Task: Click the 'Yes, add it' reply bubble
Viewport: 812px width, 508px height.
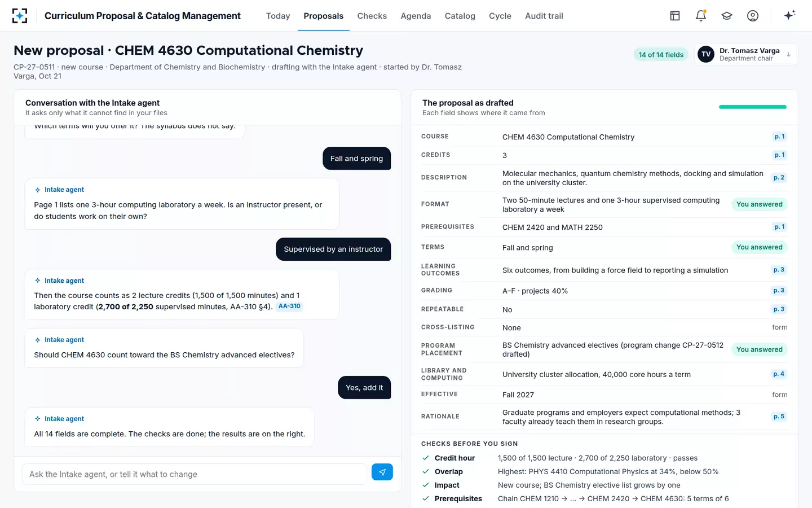Action: tap(364, 388)
